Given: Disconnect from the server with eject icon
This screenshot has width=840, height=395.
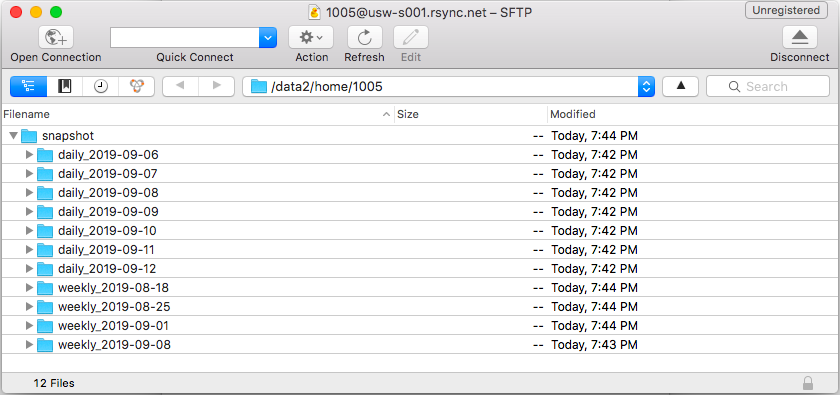Looking at the screenshot, I should pyautogui.click(x=799, y=38).
